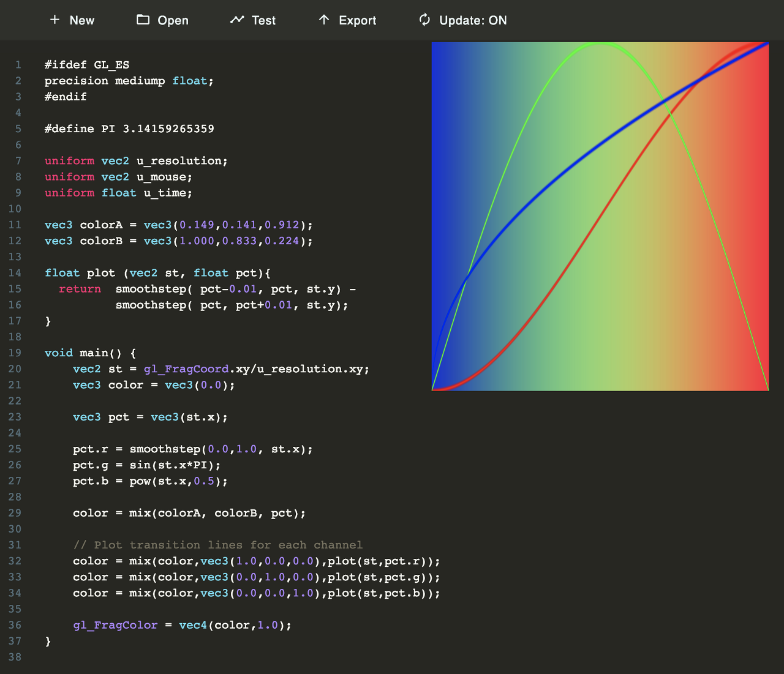Click the u_mouse uniform name
The image size is (784, 674).
coord(161,176)
